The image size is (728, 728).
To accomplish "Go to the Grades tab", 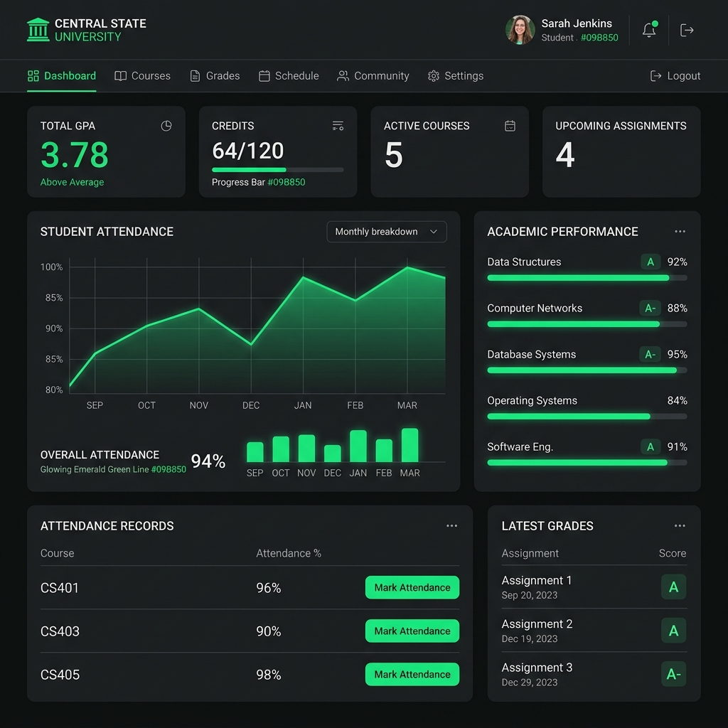I will click(215, 75).
